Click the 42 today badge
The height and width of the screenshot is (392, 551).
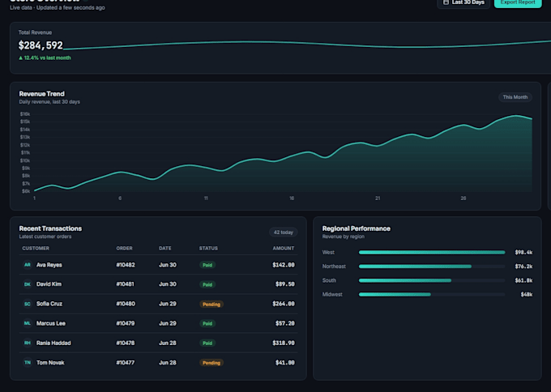[x=284, y=232]
